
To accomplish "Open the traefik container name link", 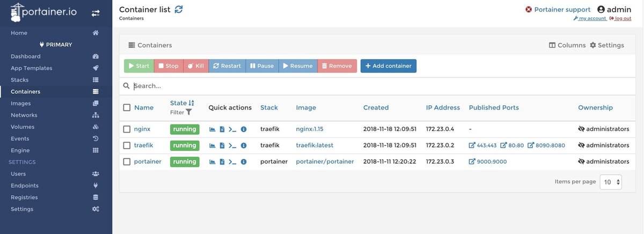I will point(143,145).
